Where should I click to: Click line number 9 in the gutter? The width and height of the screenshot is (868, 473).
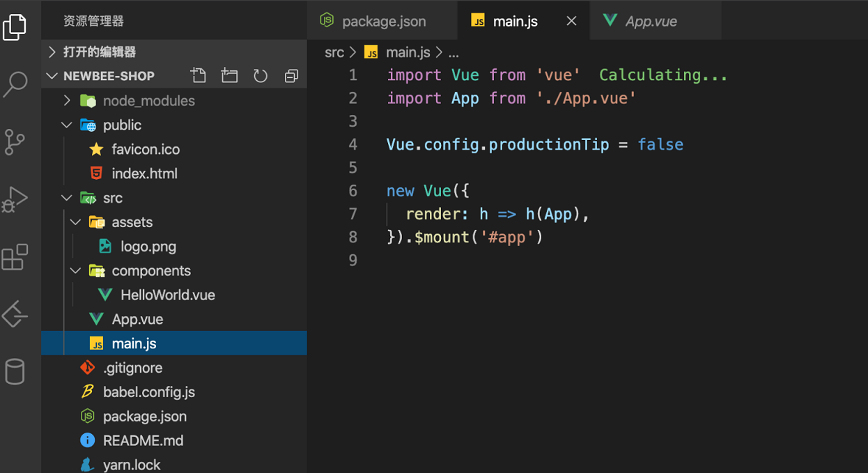coord(353,260)
